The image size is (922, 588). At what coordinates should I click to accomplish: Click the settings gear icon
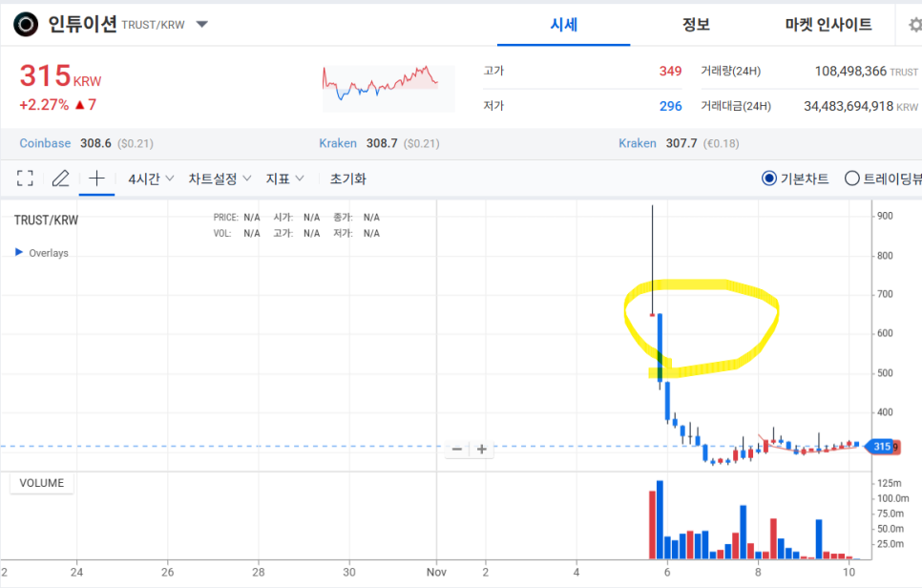tap(914, 26)
